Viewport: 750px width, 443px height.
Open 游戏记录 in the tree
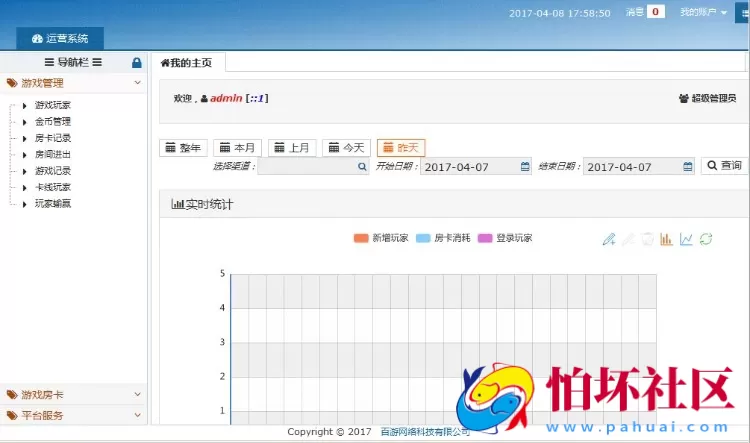click(53, 171)
